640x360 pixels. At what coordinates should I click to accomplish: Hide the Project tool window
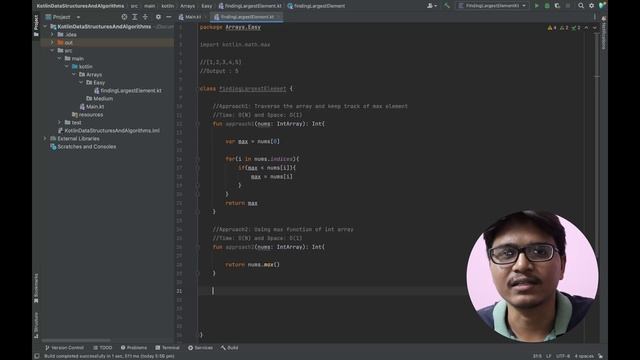click(169, 17)
